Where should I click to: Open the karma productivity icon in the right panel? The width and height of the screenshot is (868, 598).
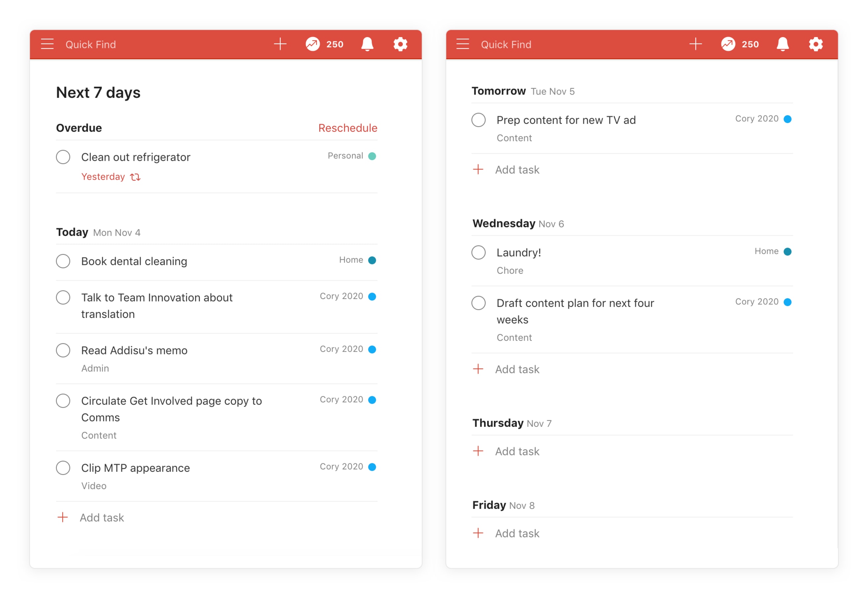pos(728,44)
